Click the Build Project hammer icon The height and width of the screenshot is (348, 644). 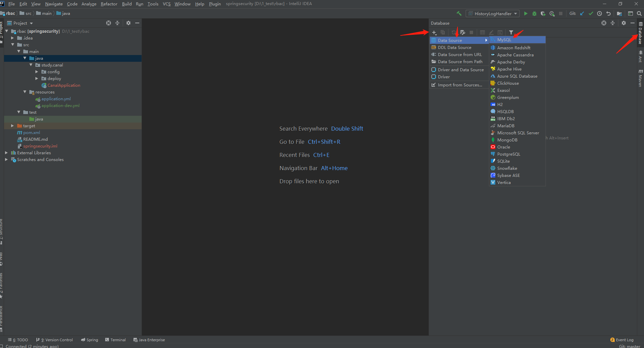(459, 14)
